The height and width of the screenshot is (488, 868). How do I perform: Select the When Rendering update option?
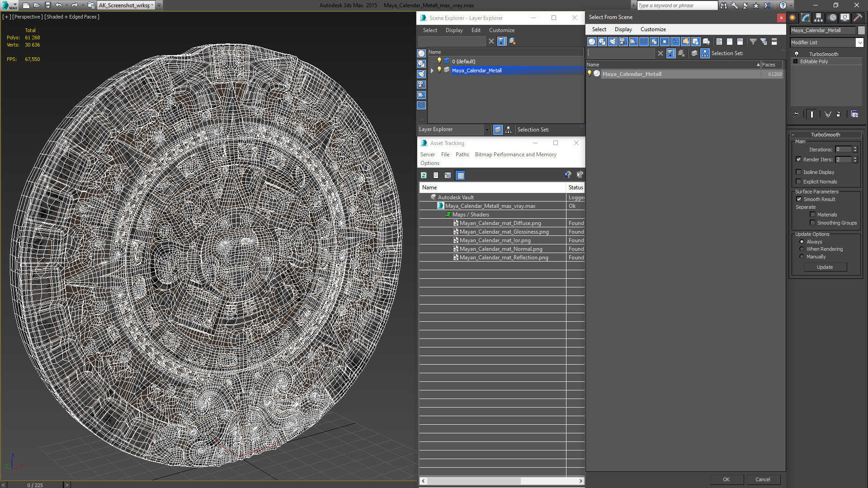point(802,249)
